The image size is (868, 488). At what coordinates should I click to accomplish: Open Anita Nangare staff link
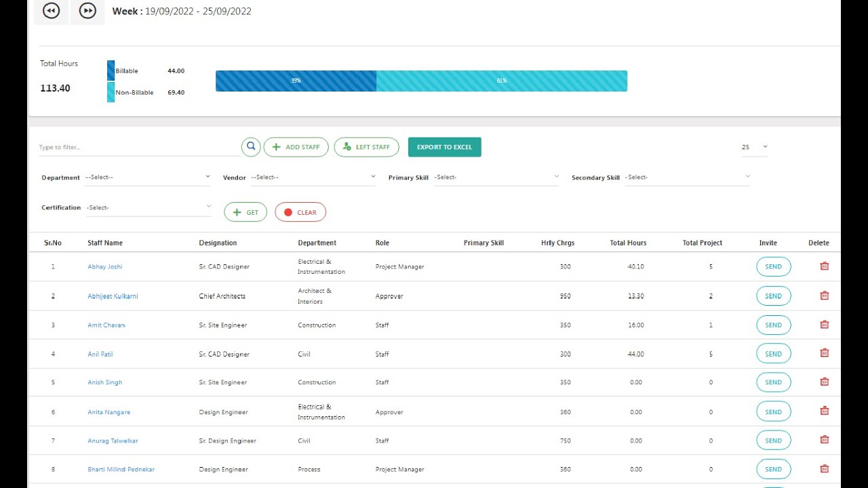coord(109,412)
